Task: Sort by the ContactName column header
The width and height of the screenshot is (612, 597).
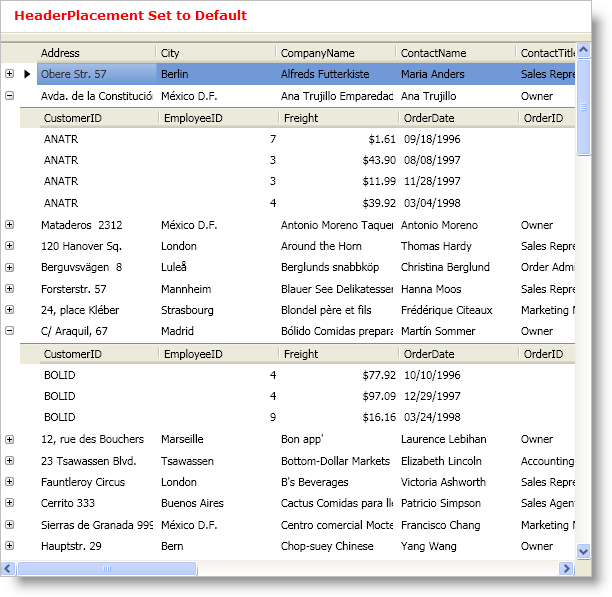Action: [455, 53]
